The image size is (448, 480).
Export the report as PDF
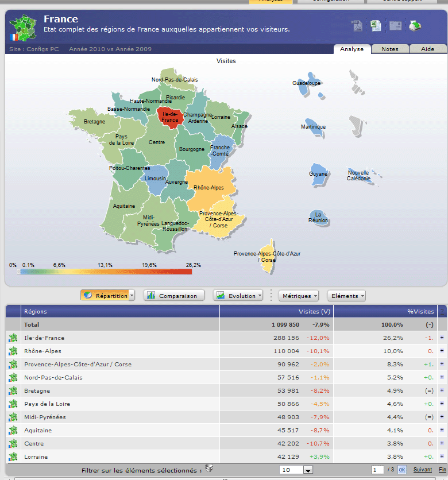click(357, 25)
